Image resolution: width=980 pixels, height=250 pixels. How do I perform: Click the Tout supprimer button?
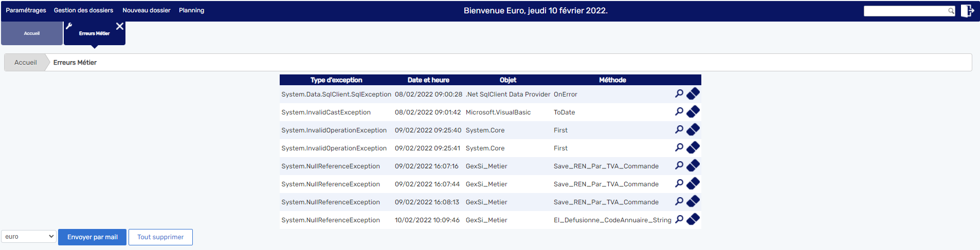pyautogui.click(x=160, y=237)
